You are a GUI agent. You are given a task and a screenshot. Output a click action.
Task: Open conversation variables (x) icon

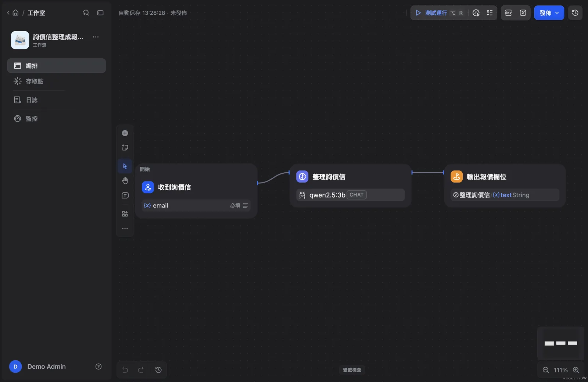[523, 13]
